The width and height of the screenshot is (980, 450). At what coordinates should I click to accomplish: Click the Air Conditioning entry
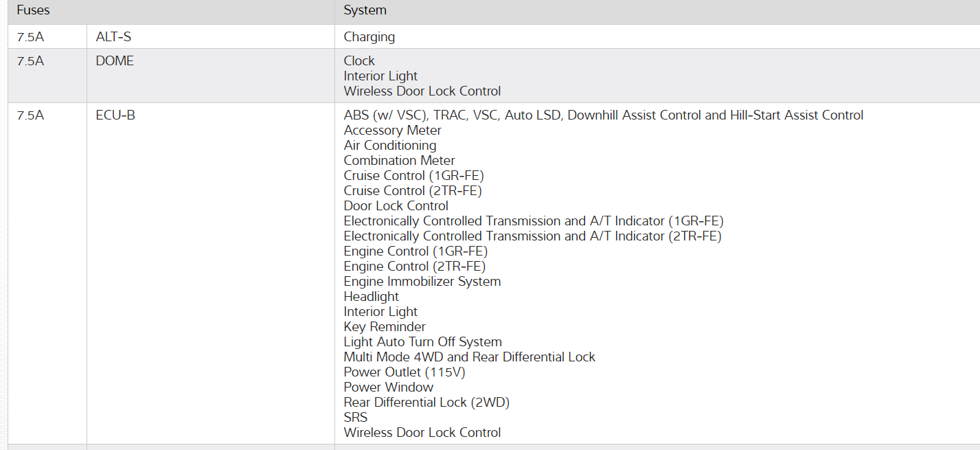point(390,146)
